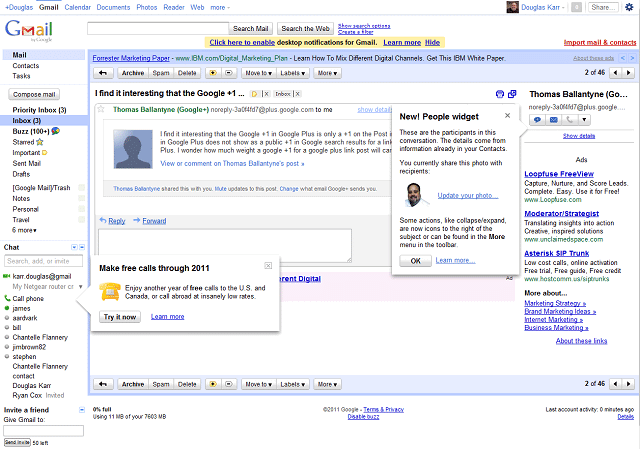Open top Move to dropdown

[258, 73]
